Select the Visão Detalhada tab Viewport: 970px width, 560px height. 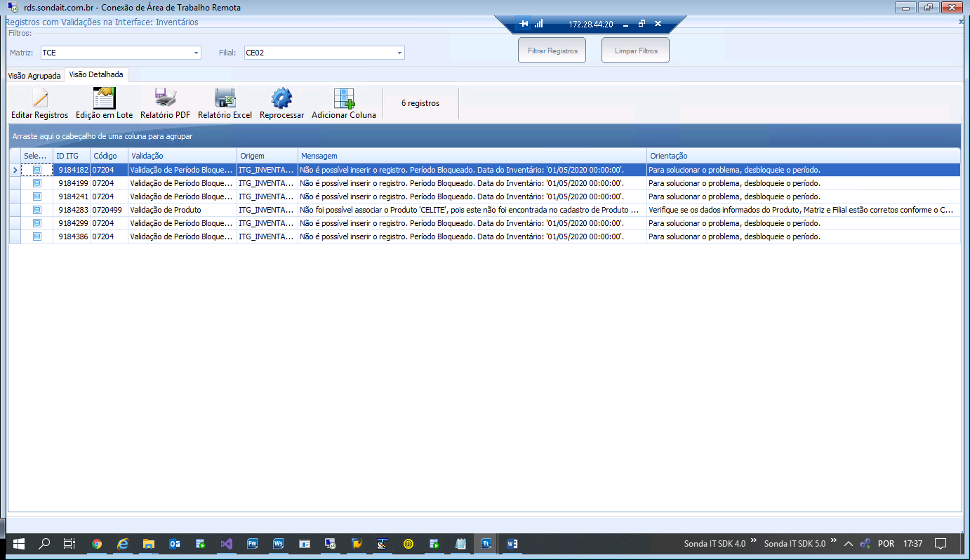[96, 74]
